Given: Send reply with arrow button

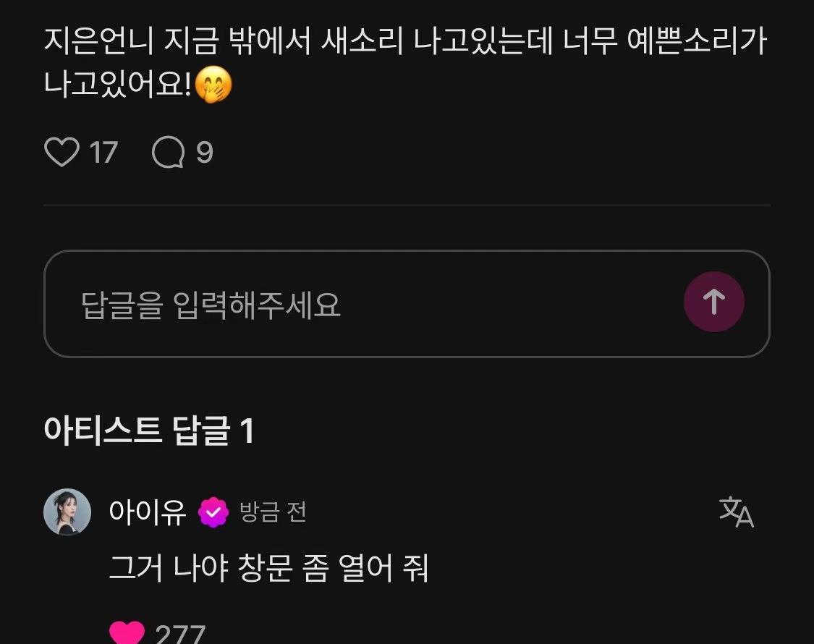Looking at the screenshot, I should [x=714, y=302].
